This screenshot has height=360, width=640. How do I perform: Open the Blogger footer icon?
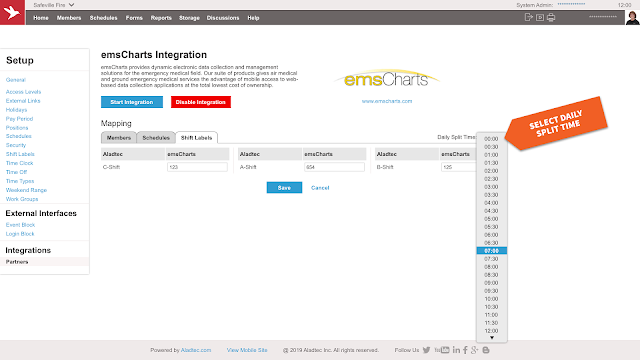(x=486, y=350)
